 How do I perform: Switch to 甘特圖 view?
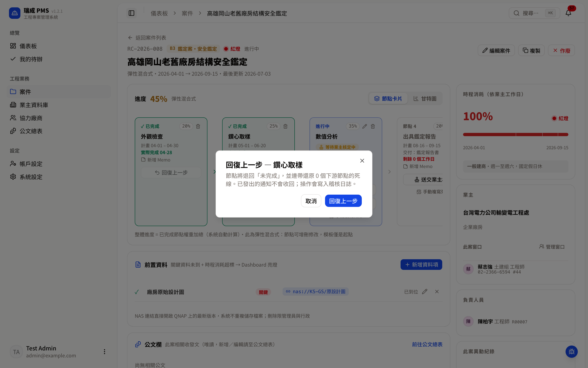point(425,99)
